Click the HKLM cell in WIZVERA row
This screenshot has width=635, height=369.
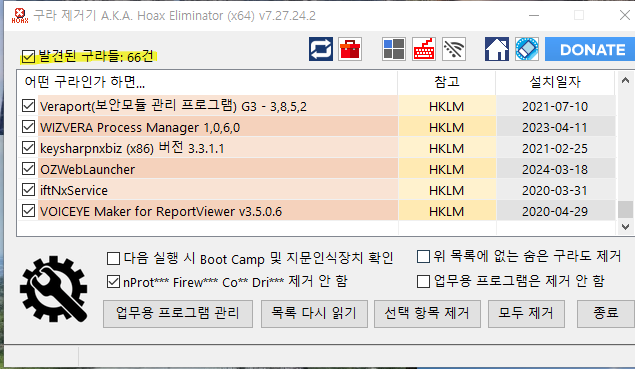(447, 127)
